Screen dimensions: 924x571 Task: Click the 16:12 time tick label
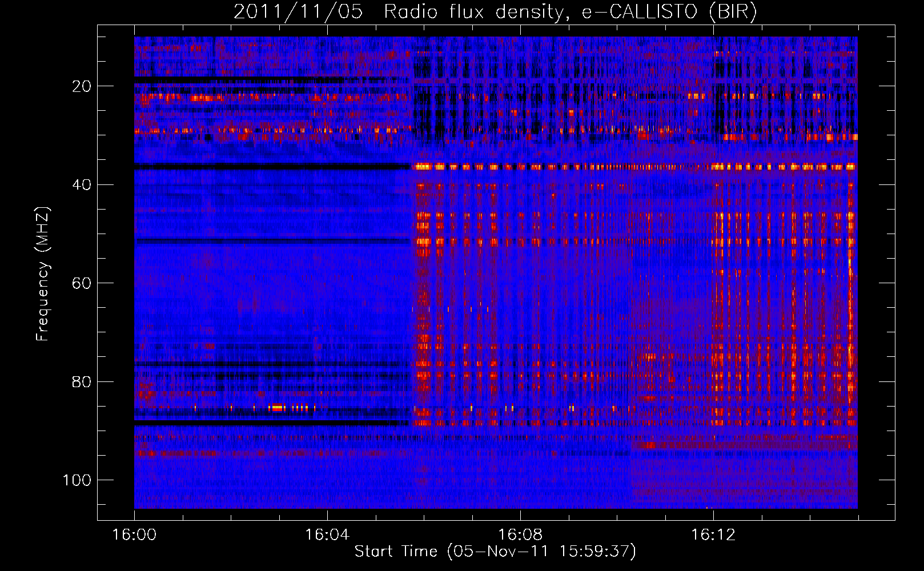[x=713, y=535]
